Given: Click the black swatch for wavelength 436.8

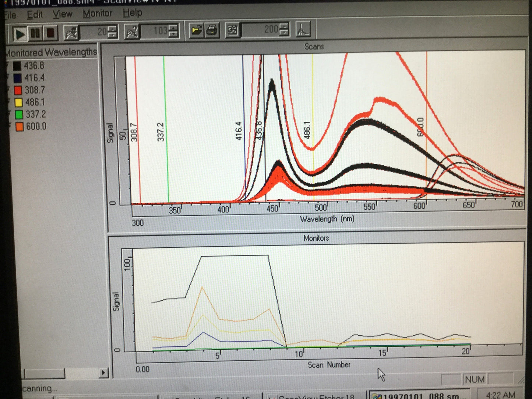Looking at the screenshot, I should click(17, 66).
